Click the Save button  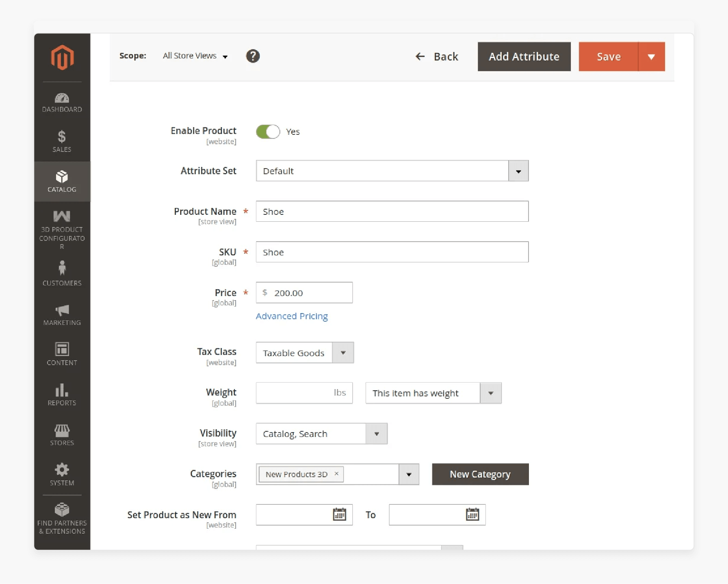(609, 56)
